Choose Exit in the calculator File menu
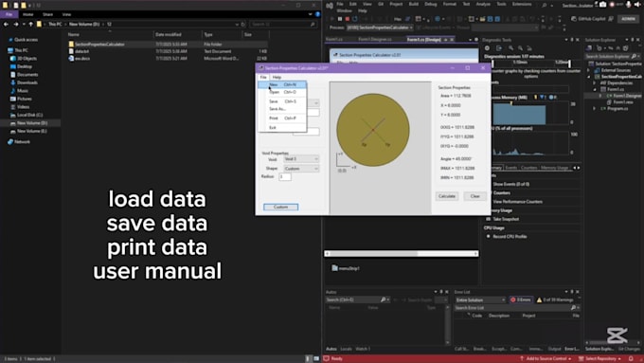This screenshot has width=644, height=363. tap(282, 127)
